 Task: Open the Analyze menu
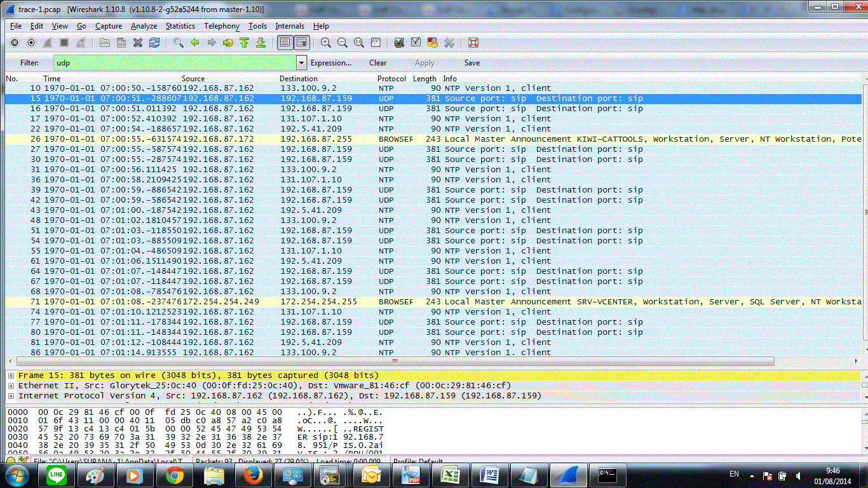[x=144, y=26]
